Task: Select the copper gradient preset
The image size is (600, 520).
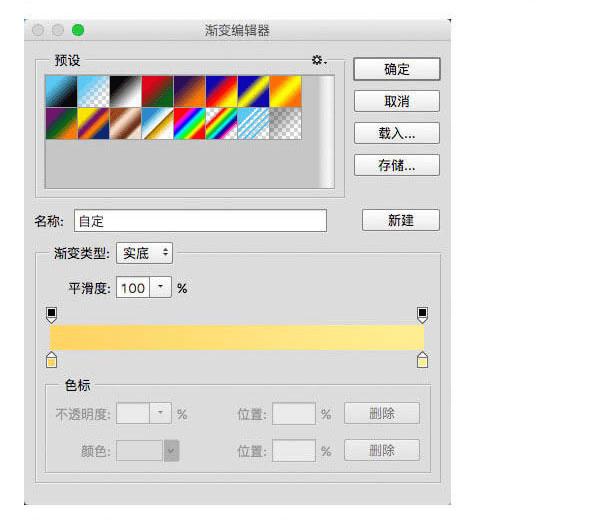Action: pyautogui.click(x=126, y=123)
